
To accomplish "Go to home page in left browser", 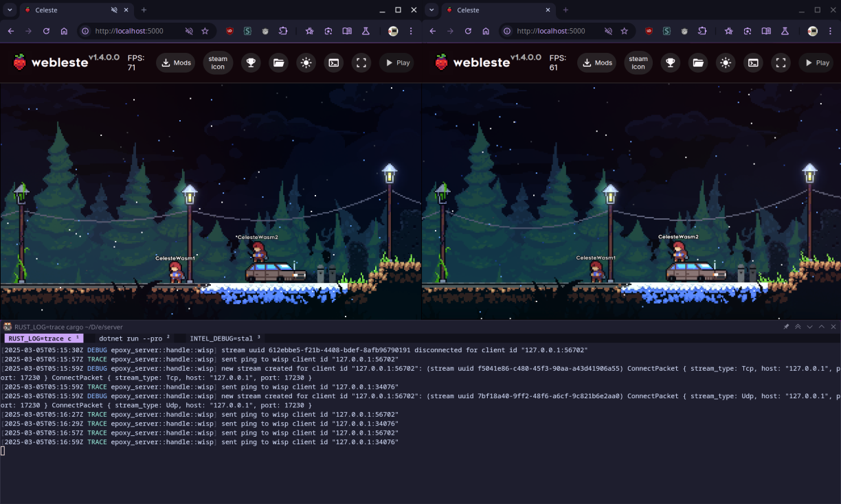I will click(64, 31).
